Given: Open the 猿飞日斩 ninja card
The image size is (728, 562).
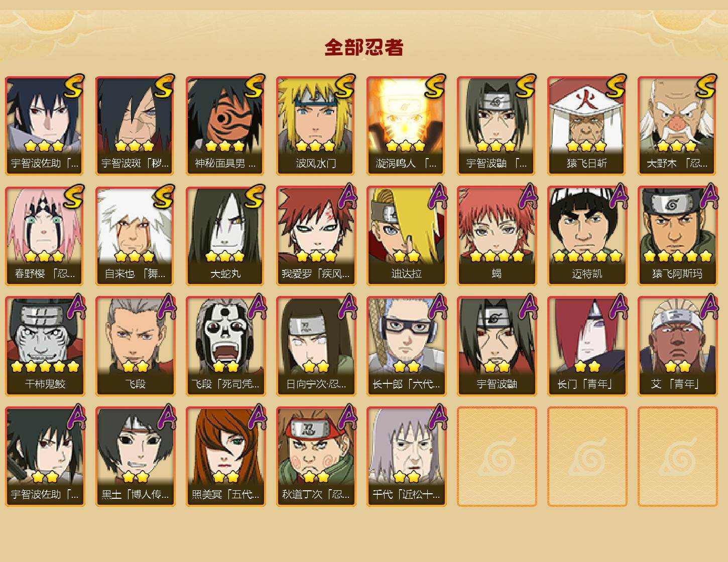Looking at the screenshot, I should point(587,125).
